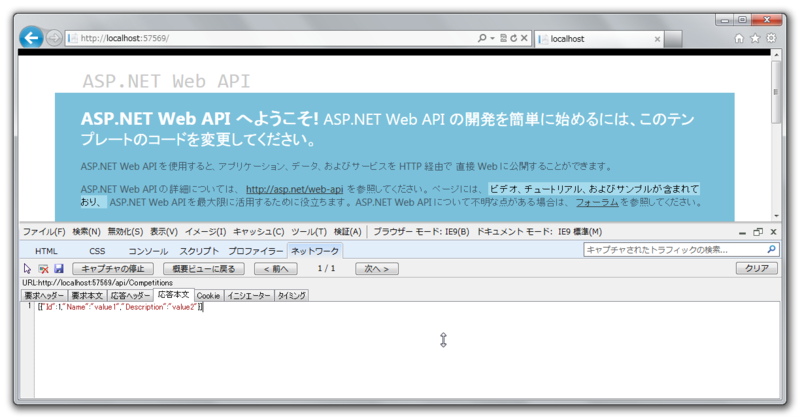
Task: Click the 次へ > button
Action: [377, 269]
